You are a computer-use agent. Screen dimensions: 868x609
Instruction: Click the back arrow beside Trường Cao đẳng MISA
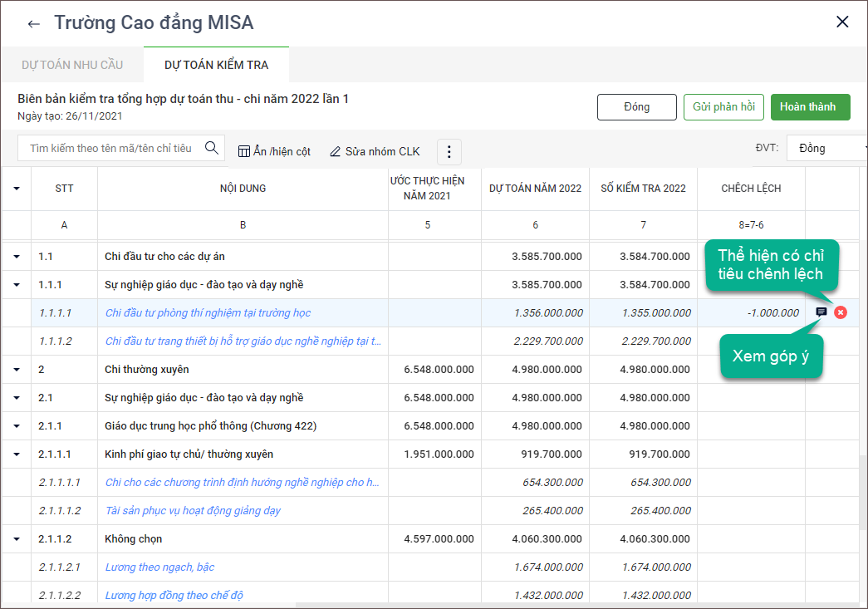click(x=33, y=23)
